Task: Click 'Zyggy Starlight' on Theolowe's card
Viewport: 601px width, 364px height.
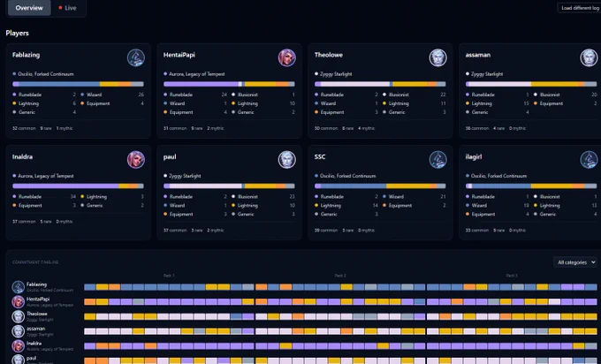Action: pyautogui.click(x=336, y=74)
